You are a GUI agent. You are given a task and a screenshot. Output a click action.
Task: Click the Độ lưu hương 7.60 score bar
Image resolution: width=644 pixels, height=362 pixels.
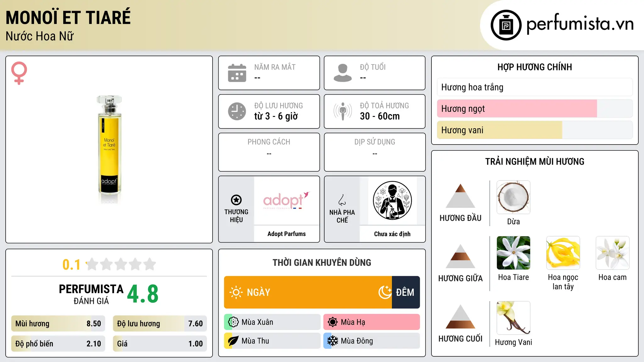pyautogui.click(x=160, y=323)
